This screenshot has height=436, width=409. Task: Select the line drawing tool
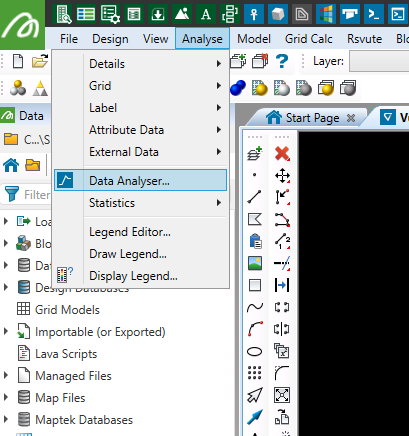[255, 197]
